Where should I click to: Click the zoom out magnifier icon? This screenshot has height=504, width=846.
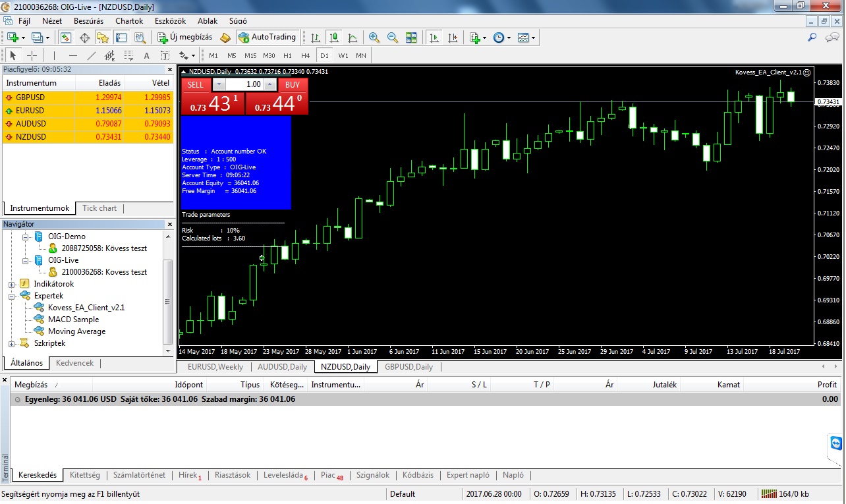point(393,38)
